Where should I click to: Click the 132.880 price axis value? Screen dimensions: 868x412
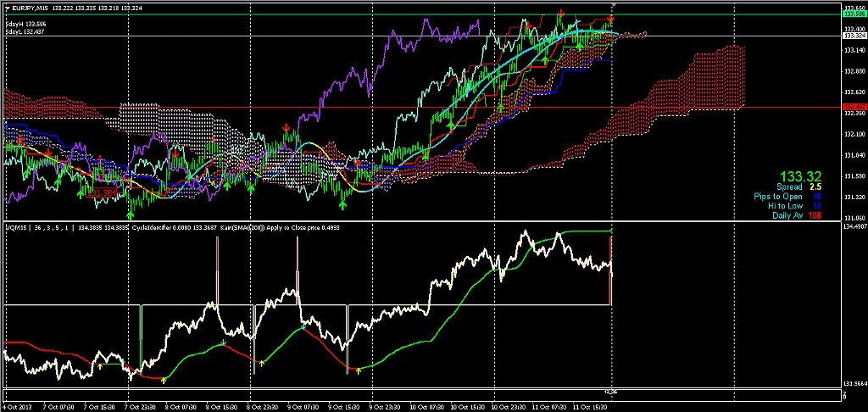(854, 71)
